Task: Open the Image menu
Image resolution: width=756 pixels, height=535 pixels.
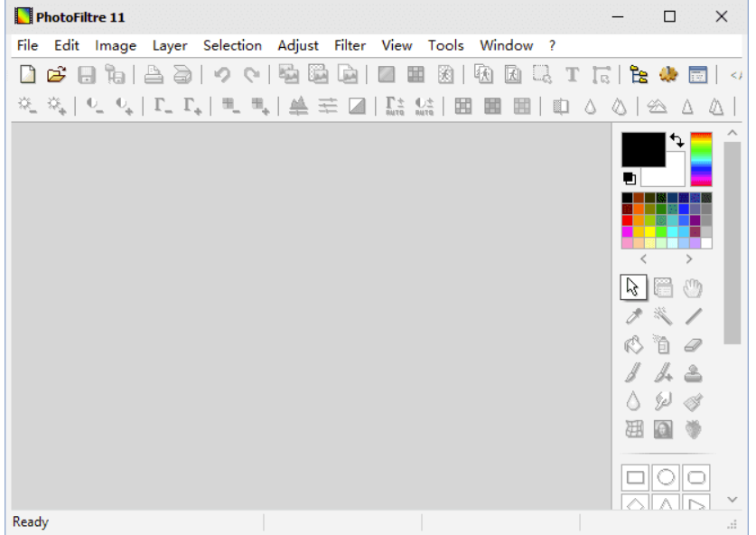Action: coord(116,45)
